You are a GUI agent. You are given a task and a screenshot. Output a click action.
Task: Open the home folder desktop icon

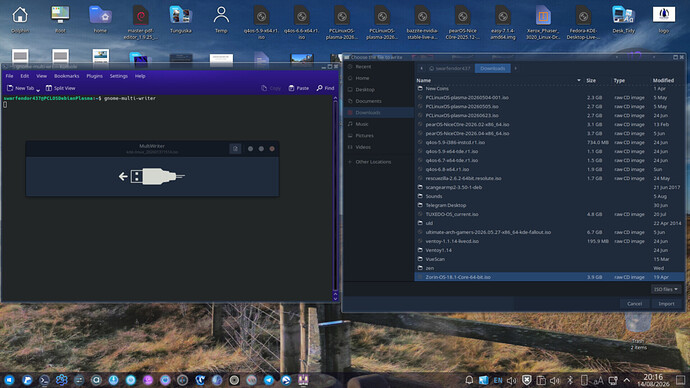click(100, 19)
